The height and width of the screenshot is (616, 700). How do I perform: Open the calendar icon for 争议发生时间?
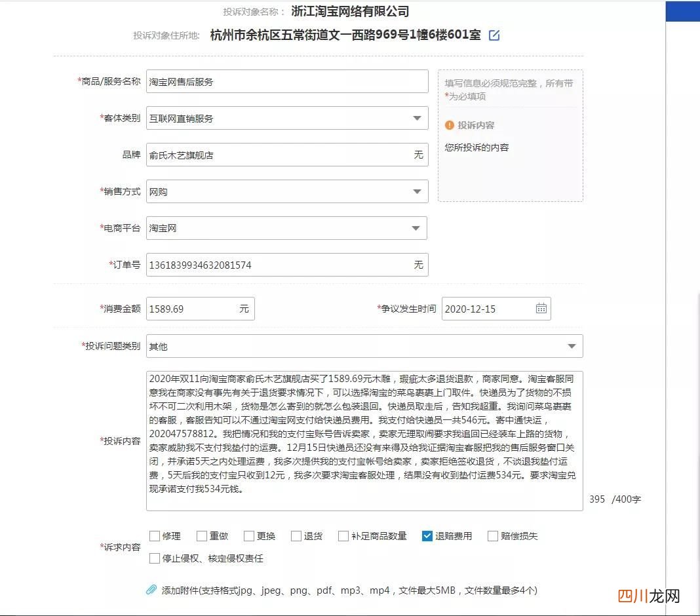[541, 309]
